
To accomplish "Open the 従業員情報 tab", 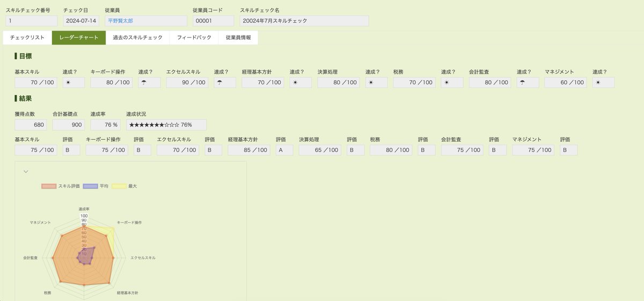I will click(x=238, y=38).
